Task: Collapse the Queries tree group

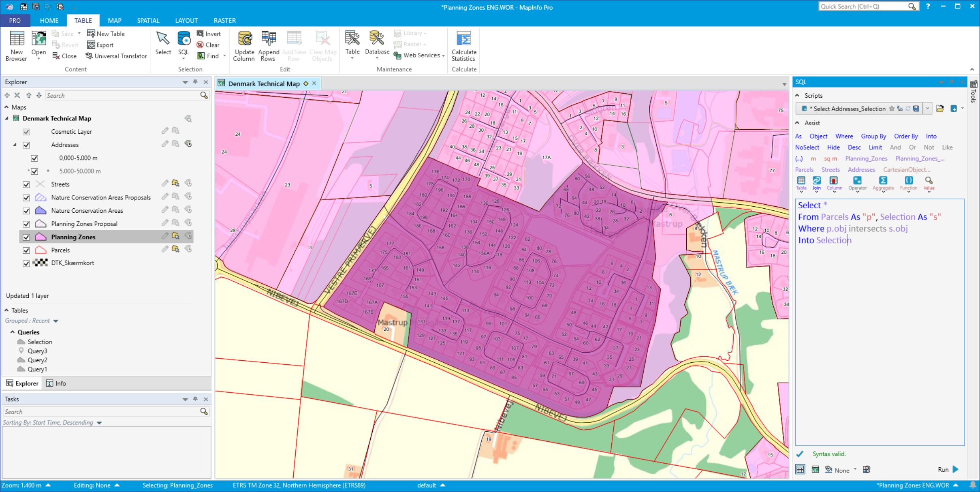Action: [13, 332]
